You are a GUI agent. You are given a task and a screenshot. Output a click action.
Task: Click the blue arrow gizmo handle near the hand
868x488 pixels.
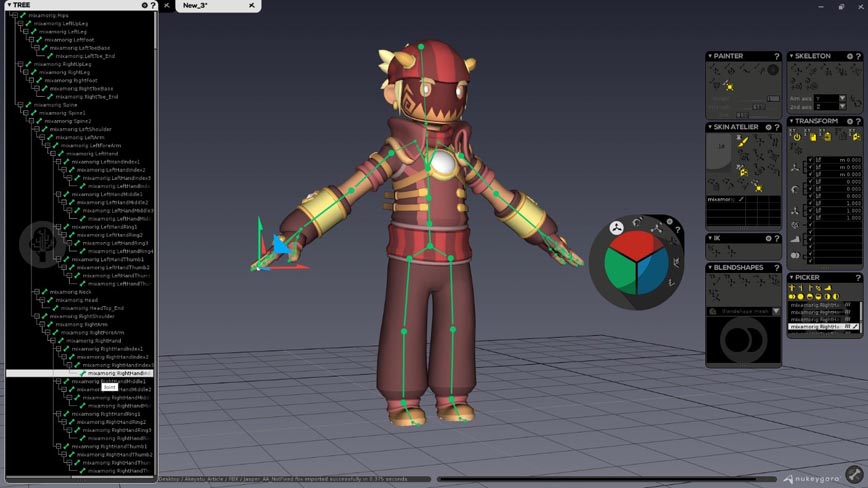point(282,244)
